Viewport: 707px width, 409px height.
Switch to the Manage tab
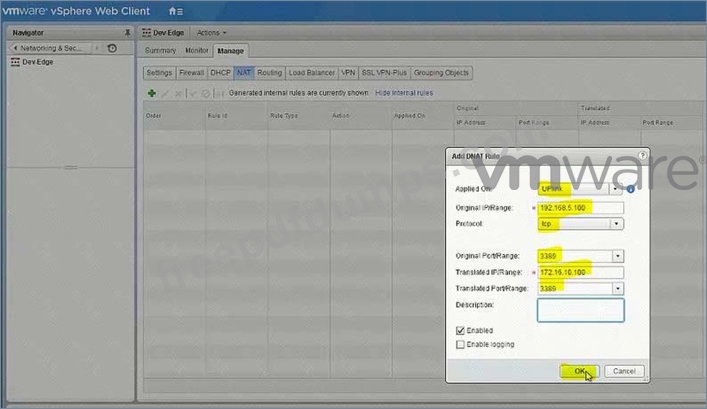(x=230, y=51)
